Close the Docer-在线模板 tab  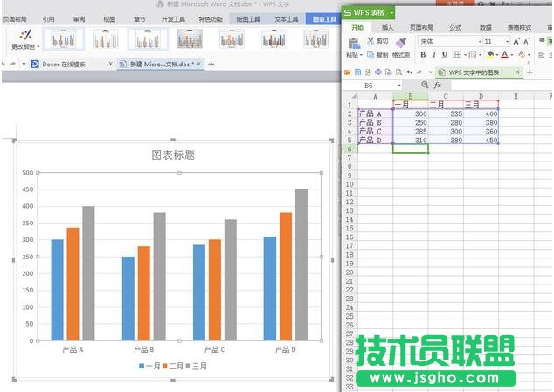110,64
